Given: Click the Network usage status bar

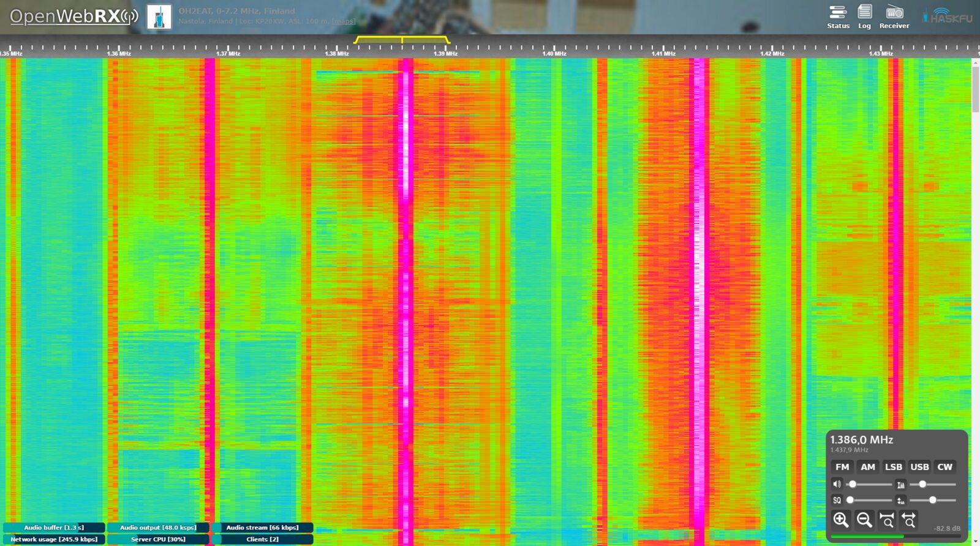Looking at the screenshot, I should point(54,539).
